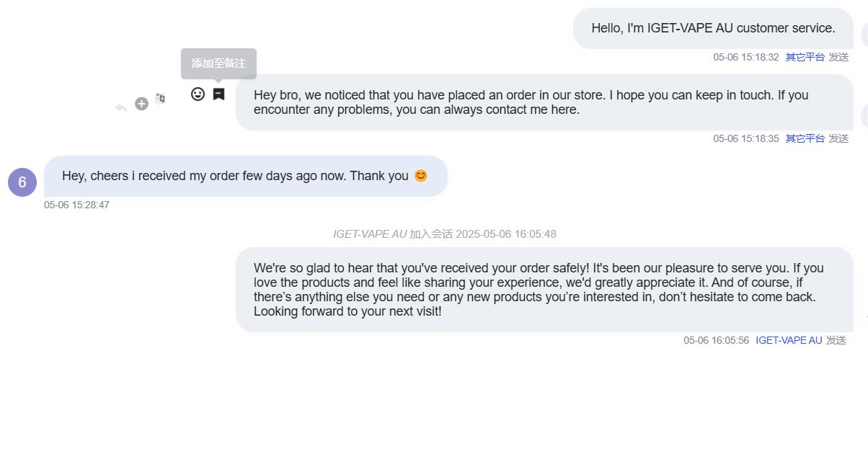The width and height of the screenshot is (868, 454).
Task: Click the 添加至备注 tooltip label
Action: 218,63
